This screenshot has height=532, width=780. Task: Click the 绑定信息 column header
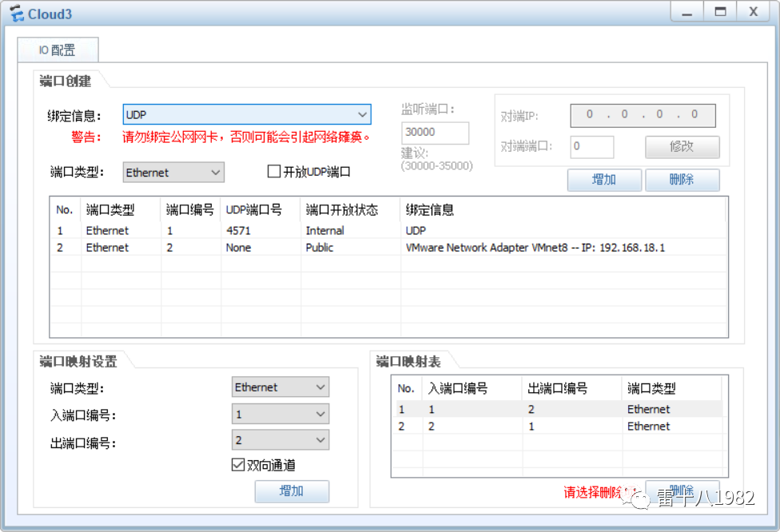point(563,210)
